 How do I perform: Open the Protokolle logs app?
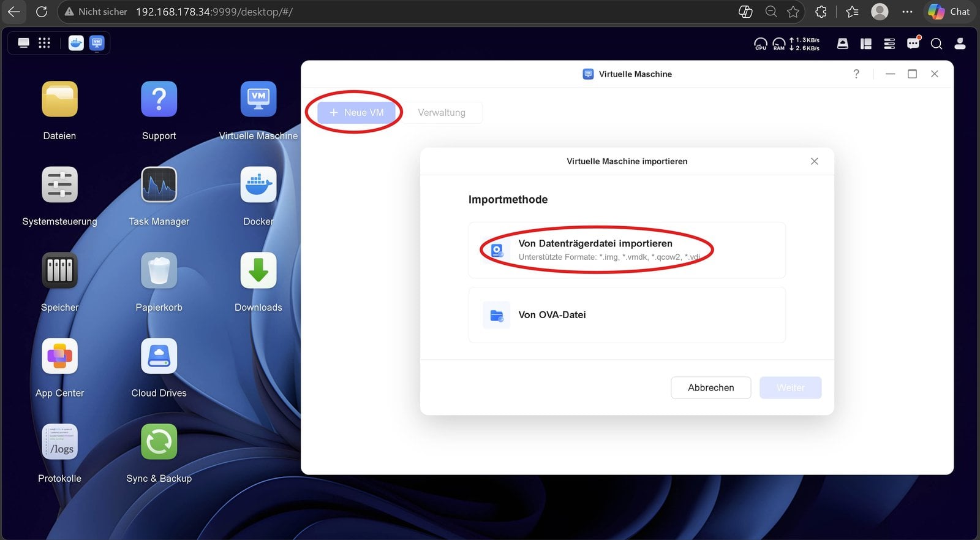pyautogui.click(x=59, y=441)
